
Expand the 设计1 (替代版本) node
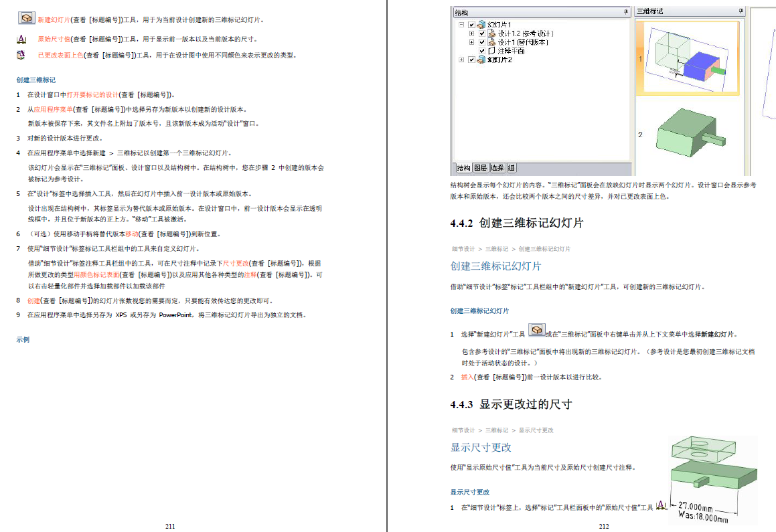click(x=471, y=42)
